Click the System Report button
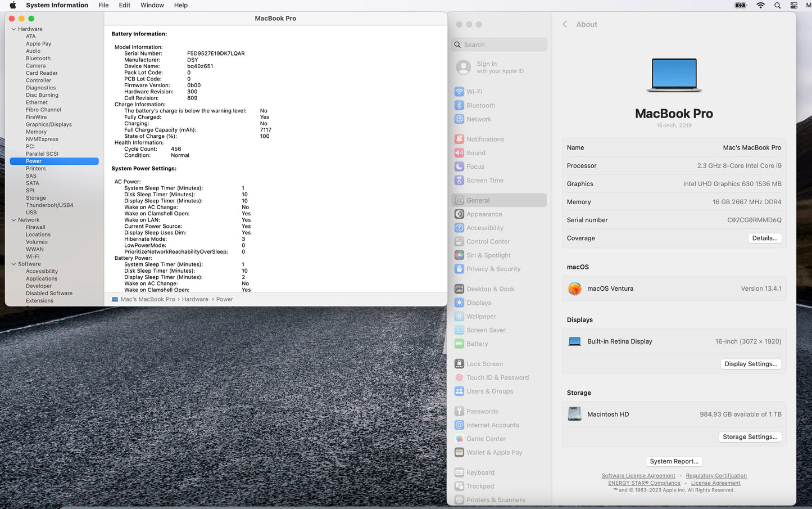Viewport: 812px width, 509px height. (674, 461)
